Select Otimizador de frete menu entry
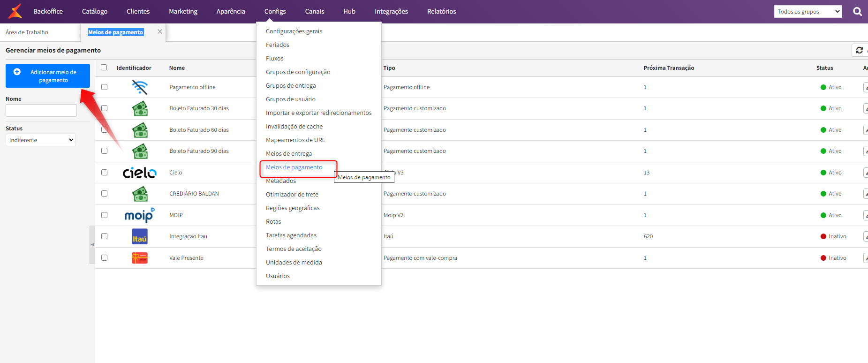 (292, 195)
